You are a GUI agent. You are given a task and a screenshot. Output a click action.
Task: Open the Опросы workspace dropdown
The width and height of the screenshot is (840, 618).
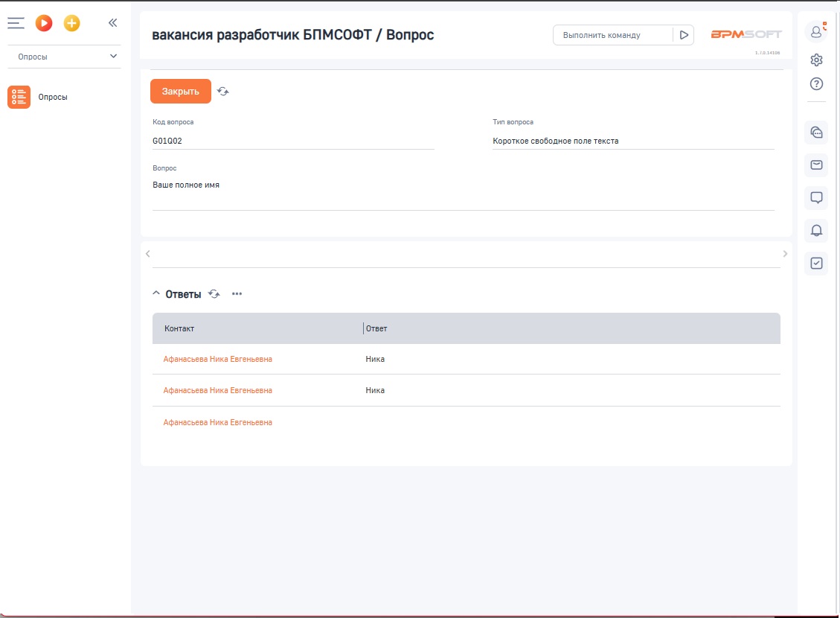pyautogui.click(x=63, y=57)
